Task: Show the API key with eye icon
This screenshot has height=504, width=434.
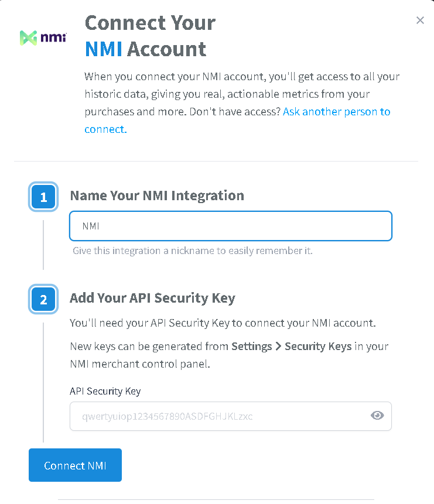Action: tap(377, 416)
